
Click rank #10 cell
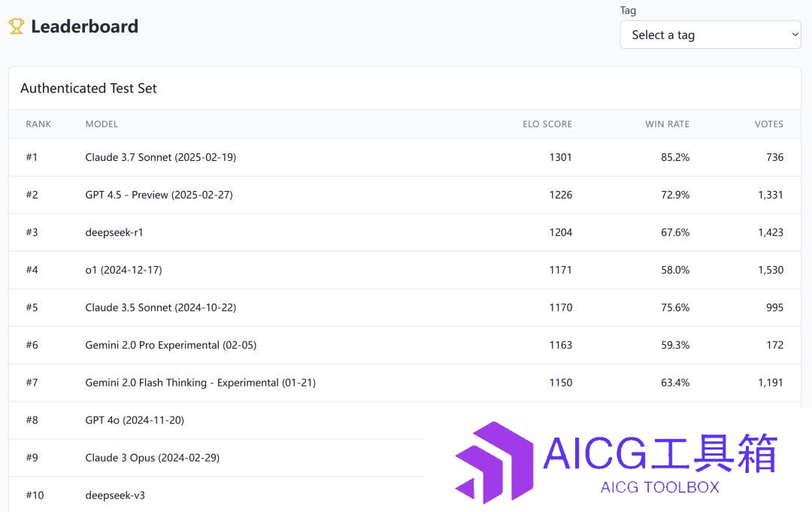tap(35, 495)
